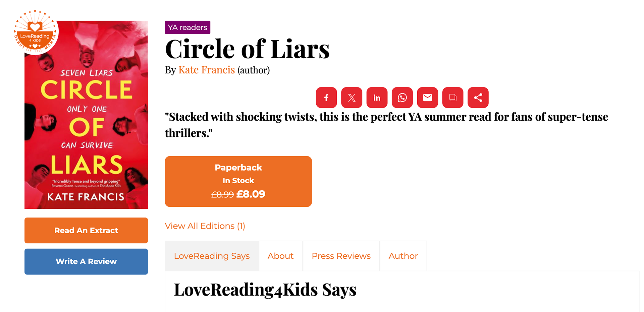Copy the link with the copy icon

click(452, 98)
